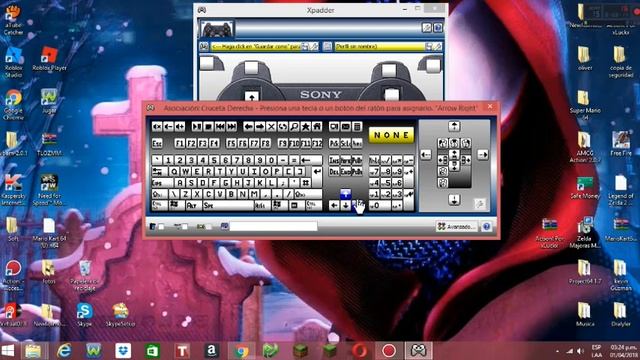640x360 pixels.
Task: Toggle the second checkbox in assignment footer
Action: click(x=185, y=226)
